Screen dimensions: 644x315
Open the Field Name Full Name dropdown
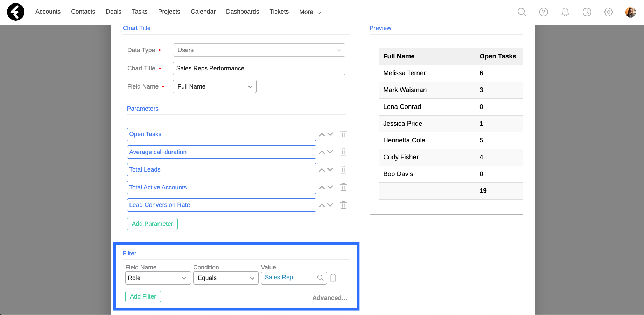215,86
